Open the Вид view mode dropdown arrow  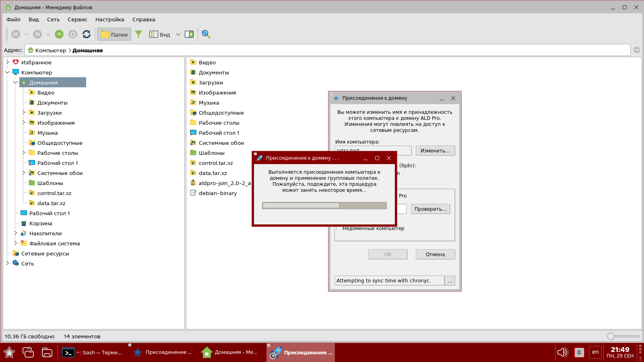178,35
